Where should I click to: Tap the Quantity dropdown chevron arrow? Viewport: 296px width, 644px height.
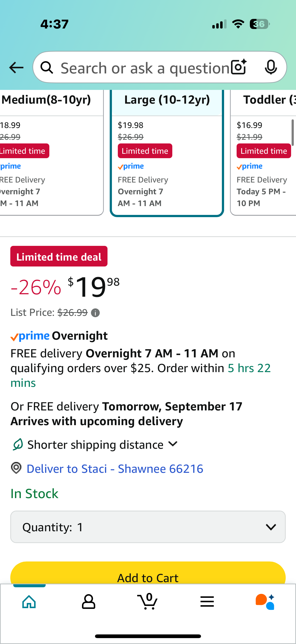(271, 527)
